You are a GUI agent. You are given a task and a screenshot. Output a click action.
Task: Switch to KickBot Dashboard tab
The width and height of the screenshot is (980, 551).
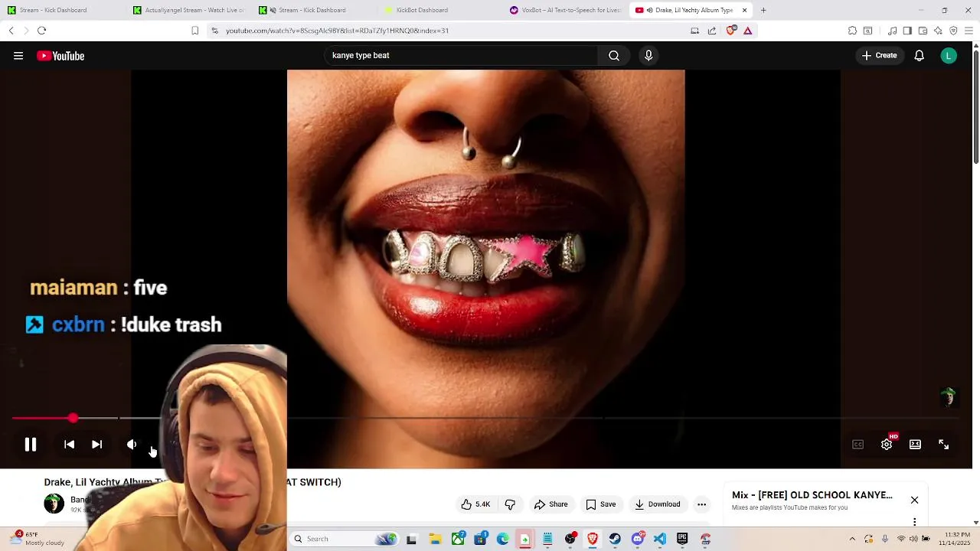tap(439, 10)
